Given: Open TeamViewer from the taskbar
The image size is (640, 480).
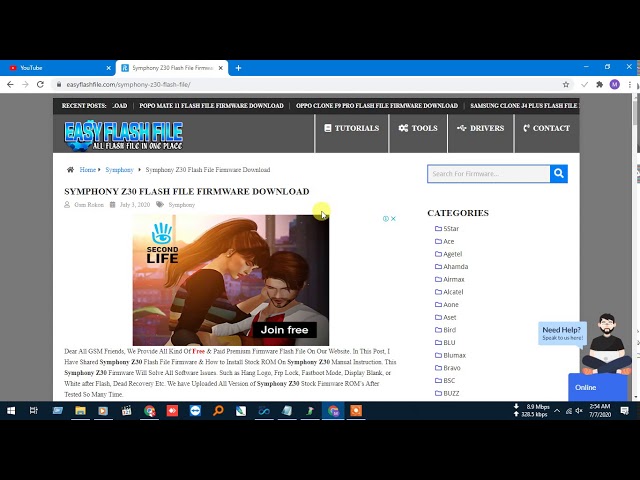Looking at the screenshot, I should [x=195, y=411].
